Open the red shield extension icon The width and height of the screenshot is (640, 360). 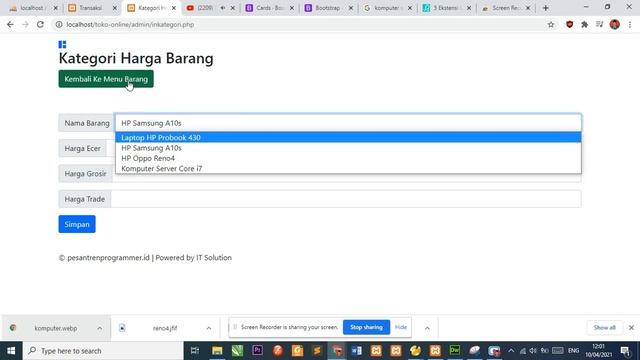click(x=569, y=24)
